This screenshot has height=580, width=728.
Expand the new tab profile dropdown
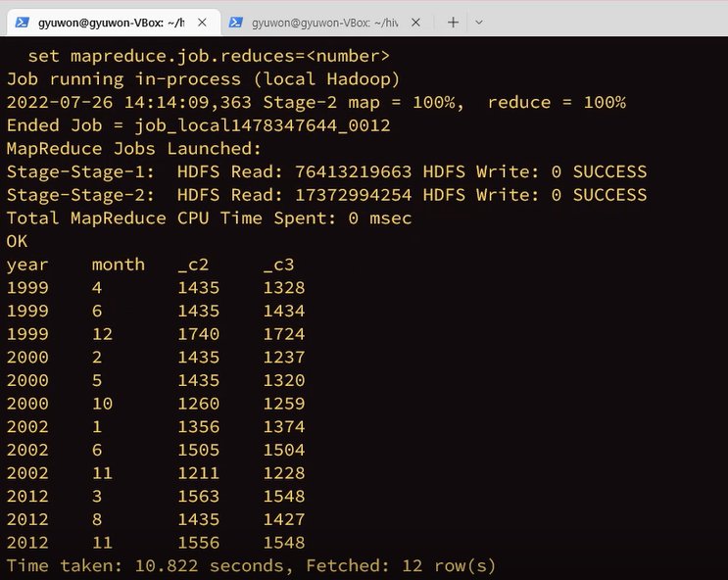(x=479, y=23)
